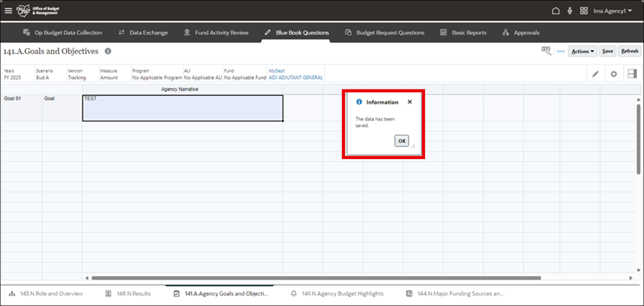Go to the Home page icon
644x306 pixels.
coord(555,11)
